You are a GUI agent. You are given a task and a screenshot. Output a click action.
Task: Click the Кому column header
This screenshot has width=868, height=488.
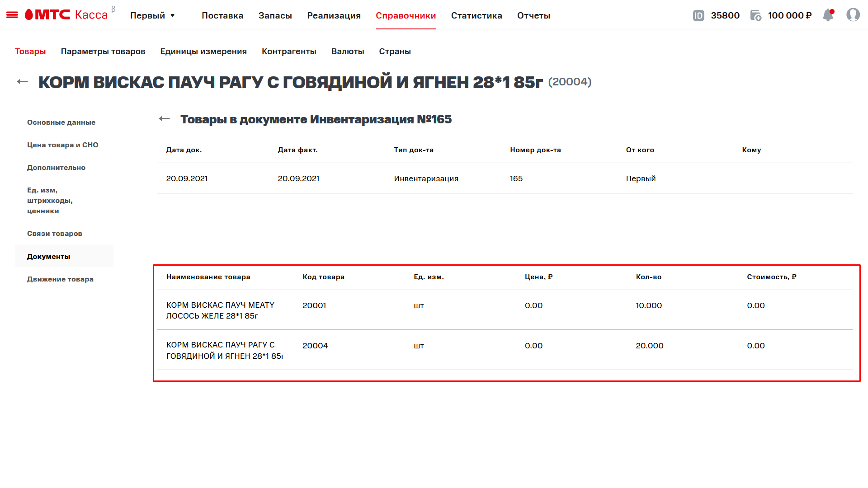(x=752, y=150)
